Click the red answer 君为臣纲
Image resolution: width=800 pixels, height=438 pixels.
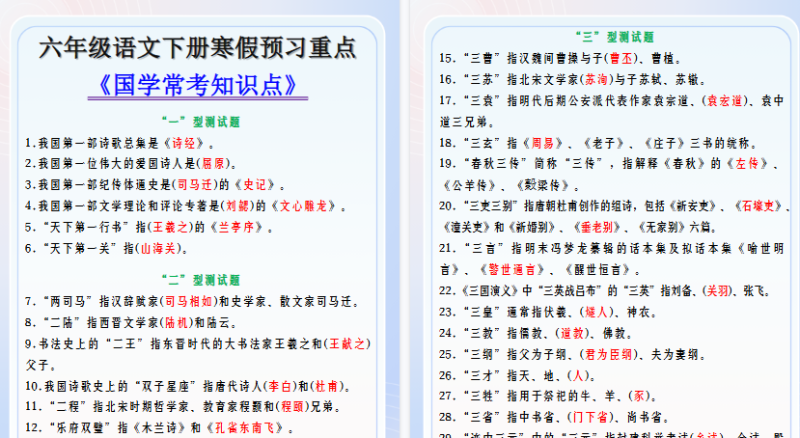coord(609,354)
